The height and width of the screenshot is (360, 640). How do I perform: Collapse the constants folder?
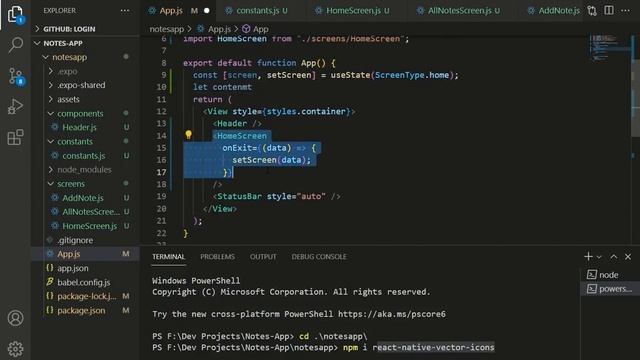tap(86, 142)
